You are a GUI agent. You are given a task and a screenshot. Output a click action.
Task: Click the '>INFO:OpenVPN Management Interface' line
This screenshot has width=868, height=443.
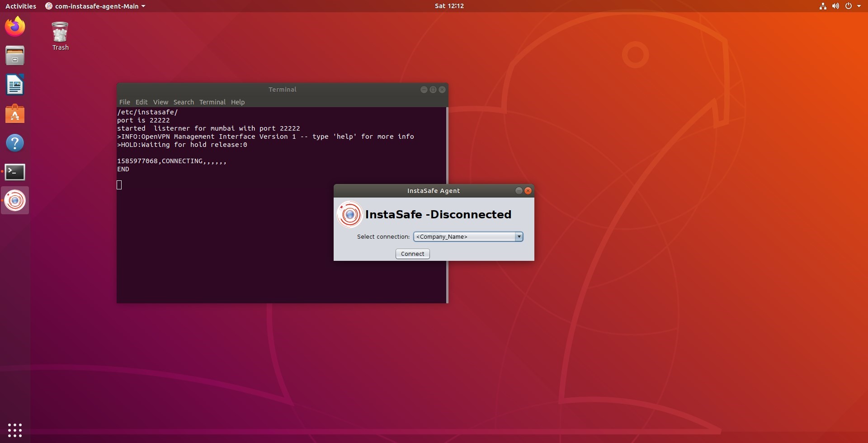coord(265,137)
